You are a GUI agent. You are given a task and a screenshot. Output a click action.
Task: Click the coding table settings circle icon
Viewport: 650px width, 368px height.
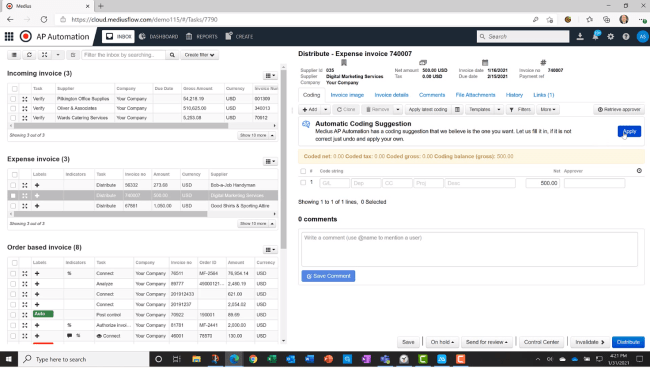click(x=639, y=171)
